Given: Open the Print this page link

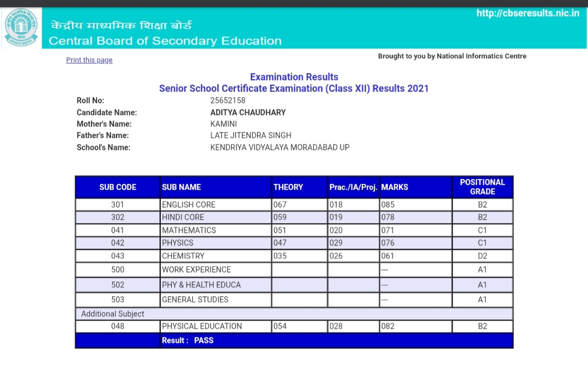Looking at the screenshot, I should pyautogui.click(x=89, y=60).
